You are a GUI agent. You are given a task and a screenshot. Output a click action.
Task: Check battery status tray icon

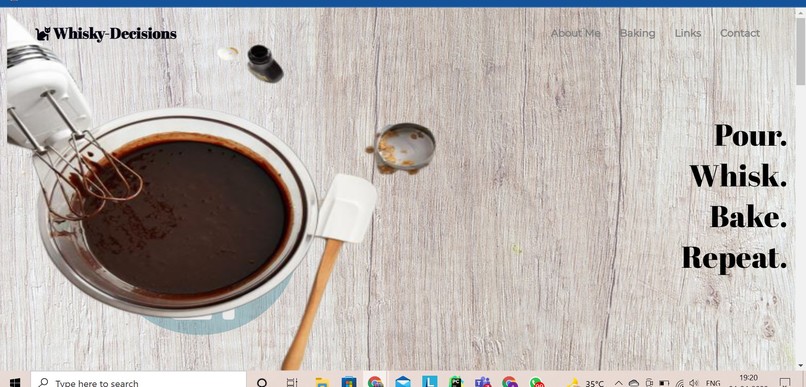[664, 383]
